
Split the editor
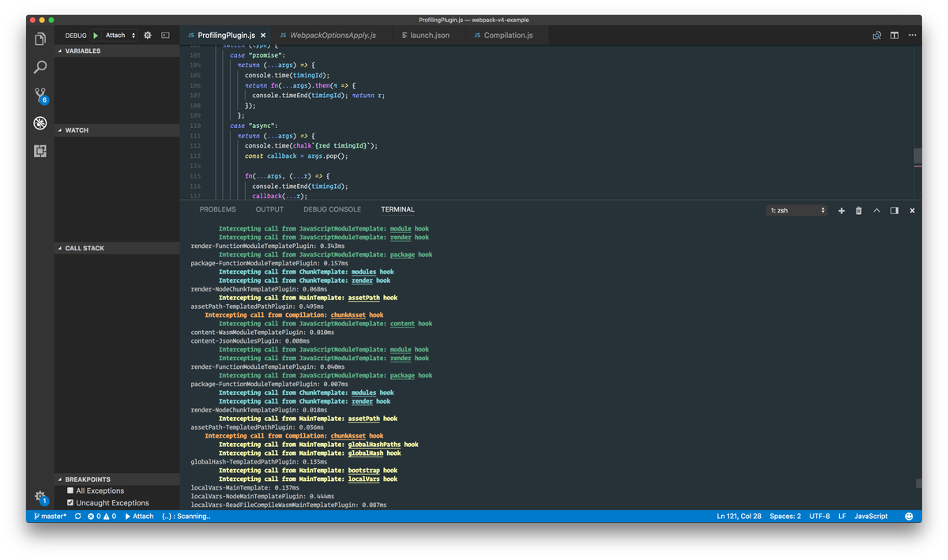(895, 36)
